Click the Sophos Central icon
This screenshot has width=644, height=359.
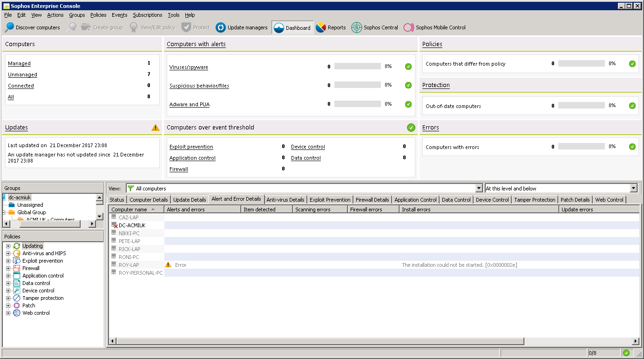click(357, 27)
